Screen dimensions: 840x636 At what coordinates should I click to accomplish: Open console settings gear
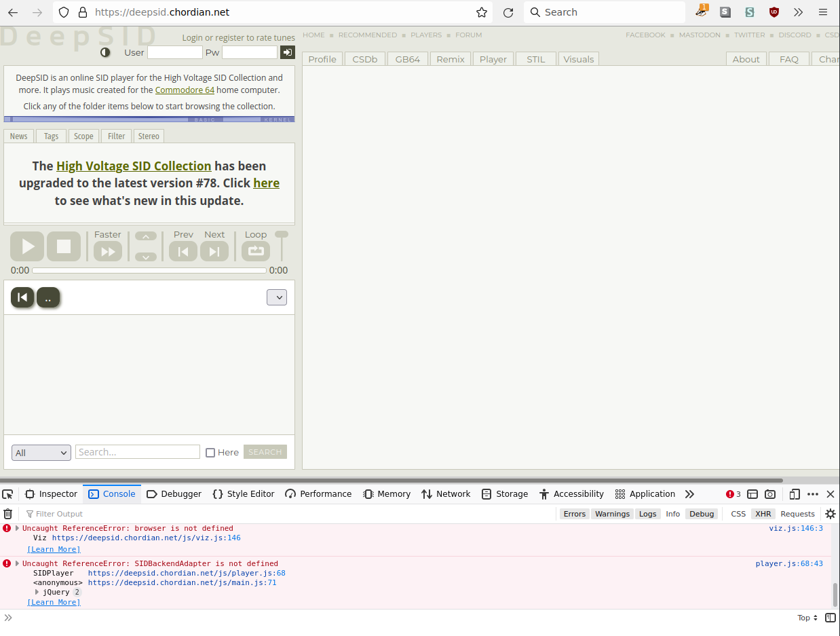831,514
